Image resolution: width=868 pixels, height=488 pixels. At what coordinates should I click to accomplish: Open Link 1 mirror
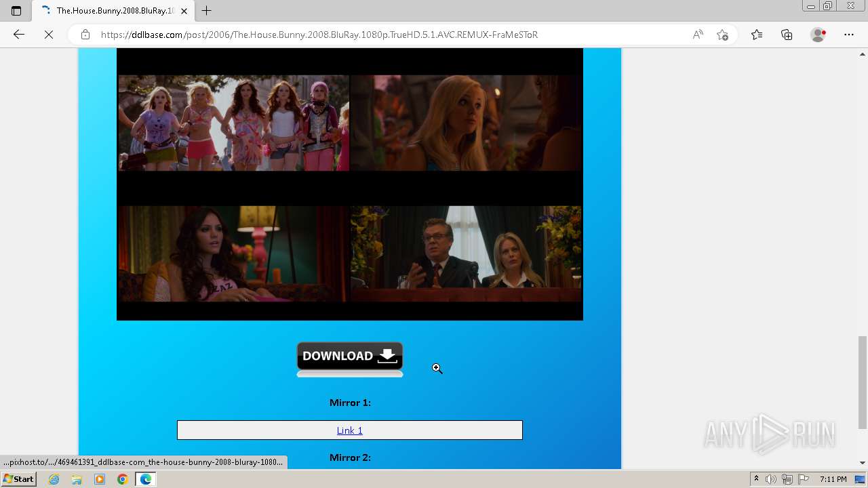(350, 430)
